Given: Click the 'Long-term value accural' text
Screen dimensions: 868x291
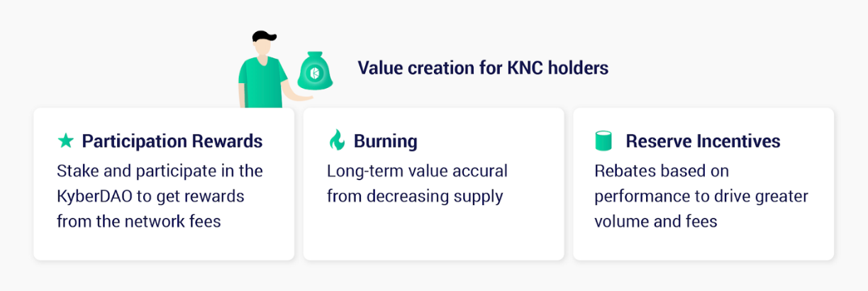Looking at the screenshot, I should (x=417, y=171).
